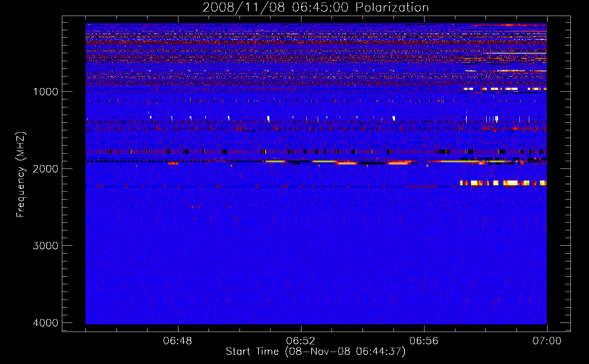Select the 07:00 time tick label

[x=547, y=341]
